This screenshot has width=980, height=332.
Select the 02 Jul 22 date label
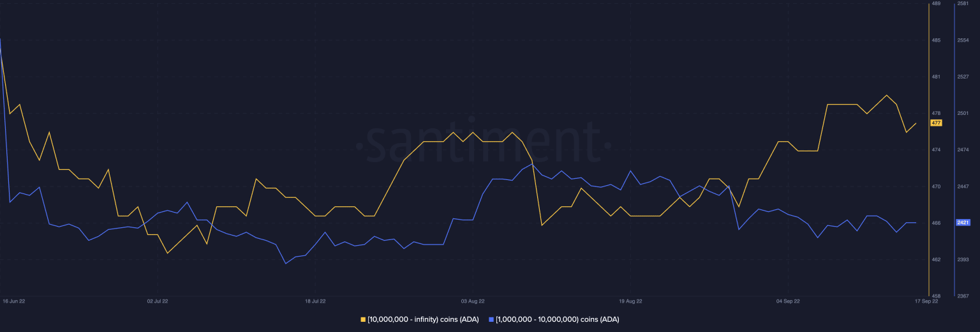(x=157, y=300)
